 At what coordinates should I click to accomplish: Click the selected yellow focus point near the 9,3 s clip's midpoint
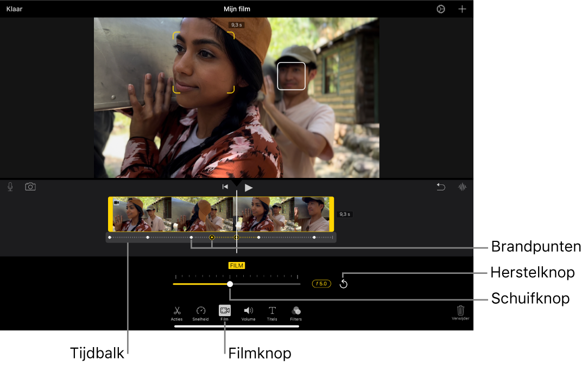[212, 237]
